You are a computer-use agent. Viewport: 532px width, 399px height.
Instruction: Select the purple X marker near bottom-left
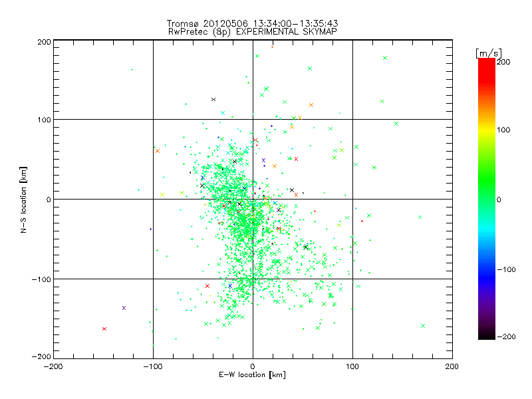click(124, 308)
